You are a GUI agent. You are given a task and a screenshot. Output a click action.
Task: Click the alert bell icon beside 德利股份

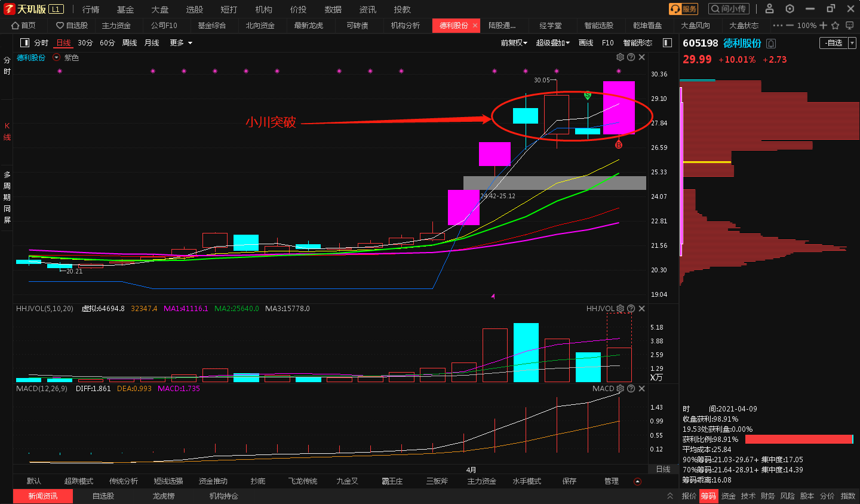tap(771, 44)
